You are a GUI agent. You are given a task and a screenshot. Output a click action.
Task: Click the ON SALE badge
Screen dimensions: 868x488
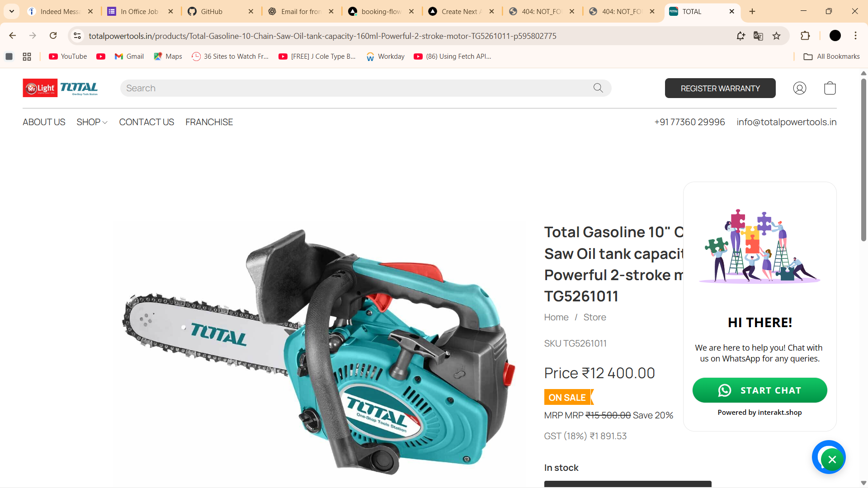tap(568, 397)
